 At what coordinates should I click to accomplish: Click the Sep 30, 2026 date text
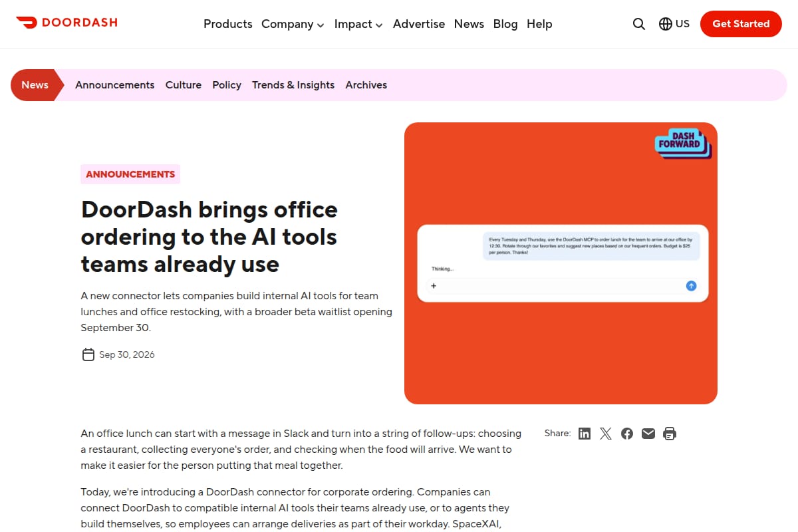[x=127, y=354]
